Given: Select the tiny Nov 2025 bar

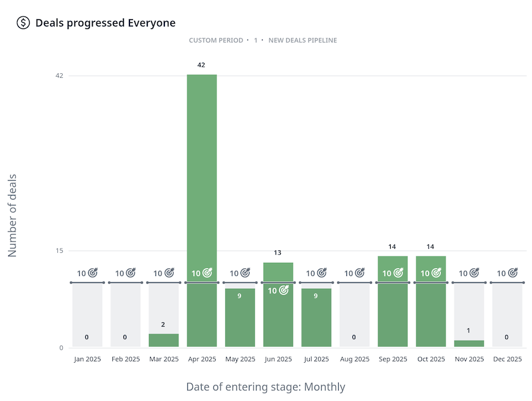Looking at the screenshot, I should pos(469,343).
